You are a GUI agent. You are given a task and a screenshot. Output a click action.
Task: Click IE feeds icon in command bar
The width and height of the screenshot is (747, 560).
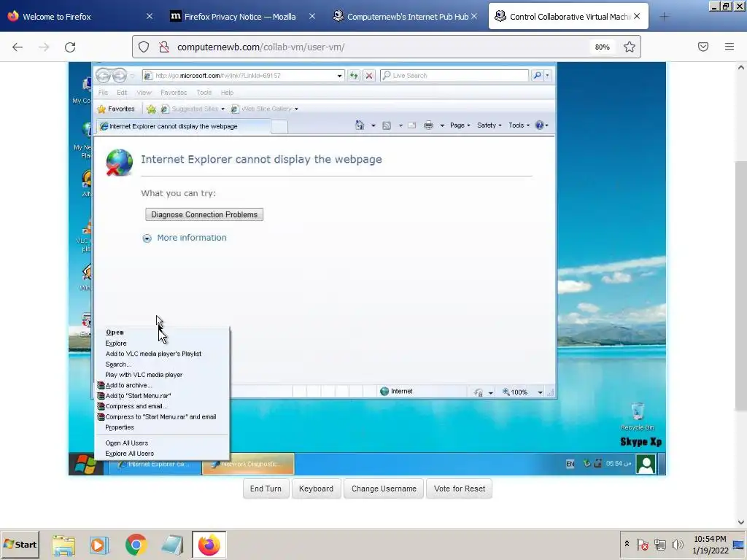387,125
